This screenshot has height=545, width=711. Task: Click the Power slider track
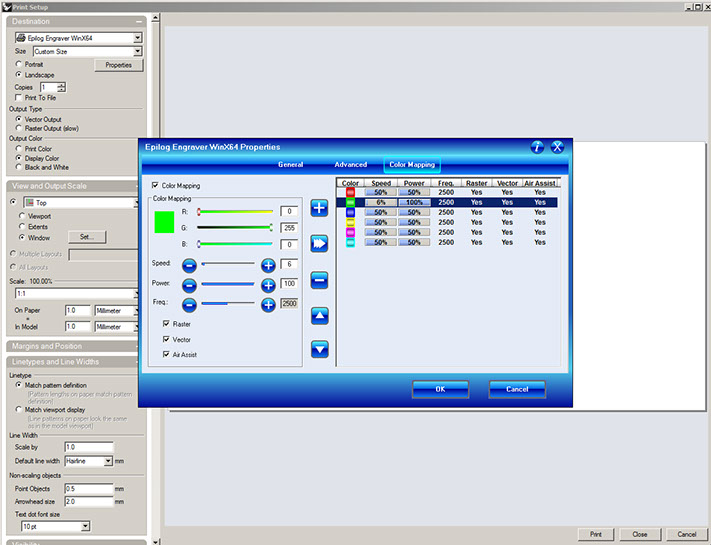click(228, 284)
